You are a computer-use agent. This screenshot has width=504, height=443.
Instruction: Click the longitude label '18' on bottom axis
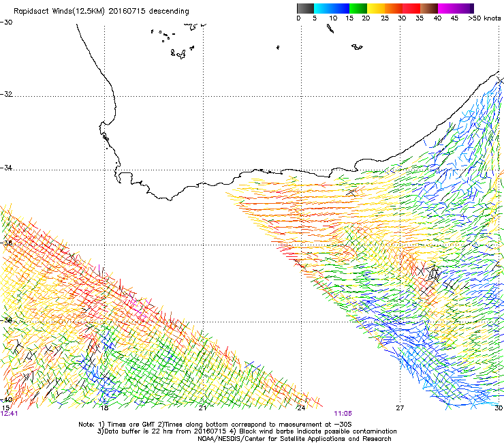[104, 408]
